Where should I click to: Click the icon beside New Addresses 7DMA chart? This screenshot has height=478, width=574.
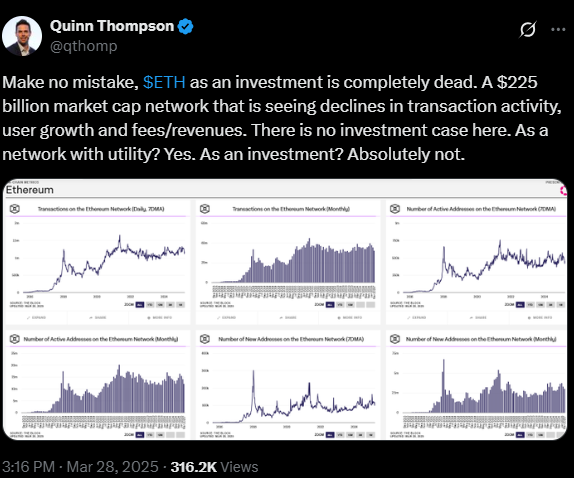(205, 339)
